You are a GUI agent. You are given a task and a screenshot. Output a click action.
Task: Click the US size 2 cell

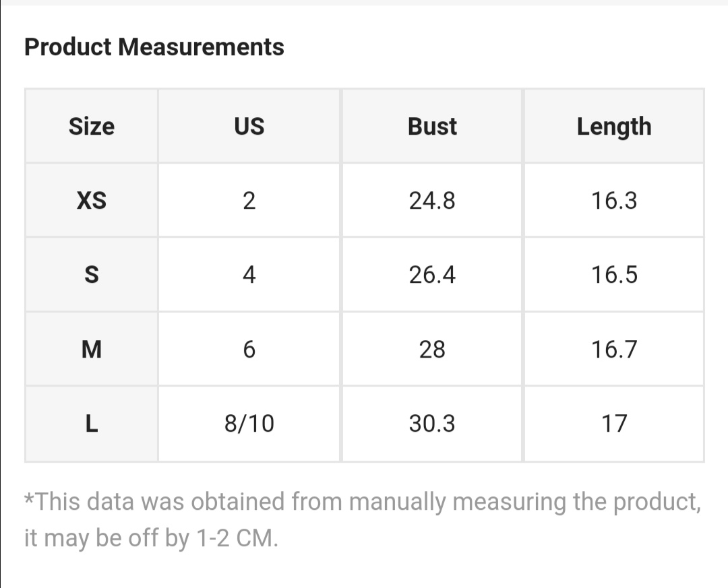click(x=249, y=201)
